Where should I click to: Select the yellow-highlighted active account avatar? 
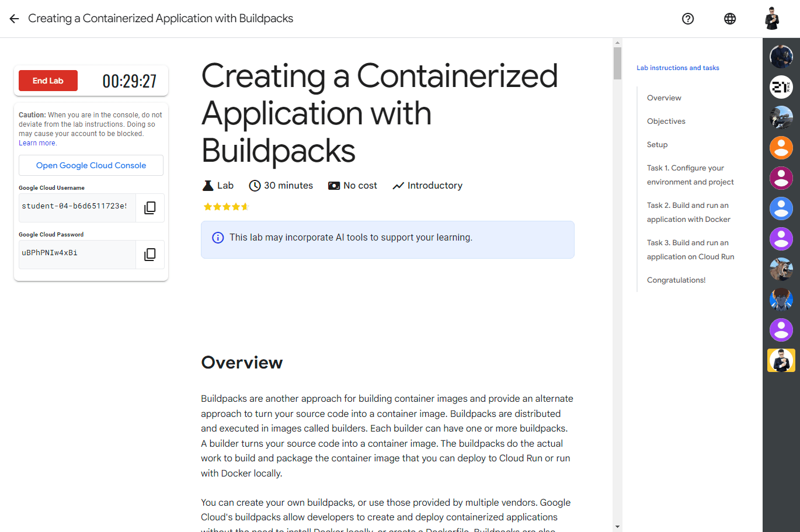point(781,360)
